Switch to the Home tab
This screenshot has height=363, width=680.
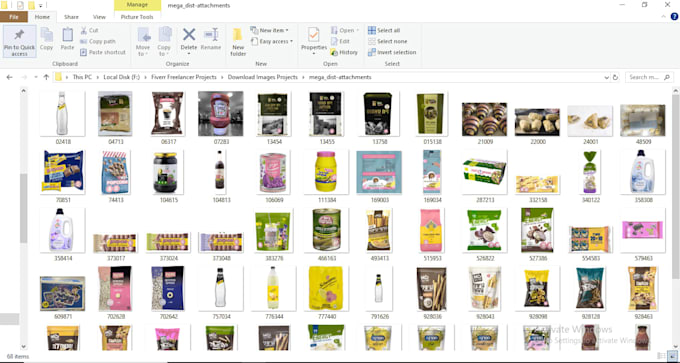[x=42, y=17]
